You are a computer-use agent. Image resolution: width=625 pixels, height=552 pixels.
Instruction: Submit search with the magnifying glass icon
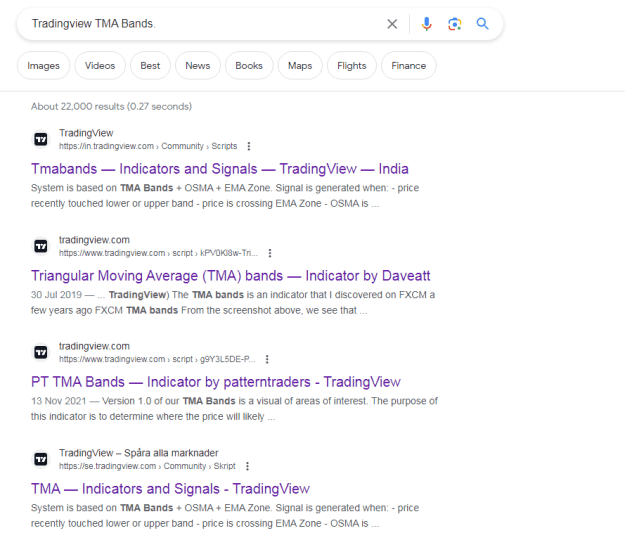point(482,24)
